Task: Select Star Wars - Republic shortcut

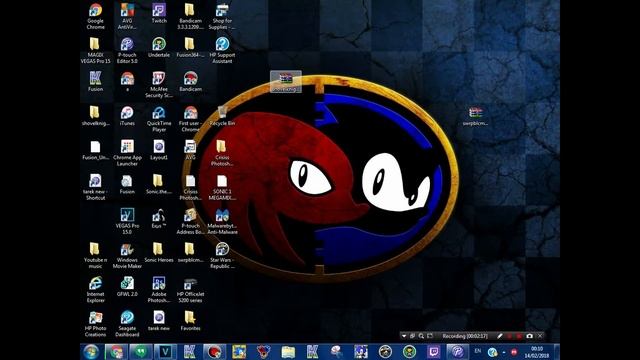Action: tap(222, 256)
